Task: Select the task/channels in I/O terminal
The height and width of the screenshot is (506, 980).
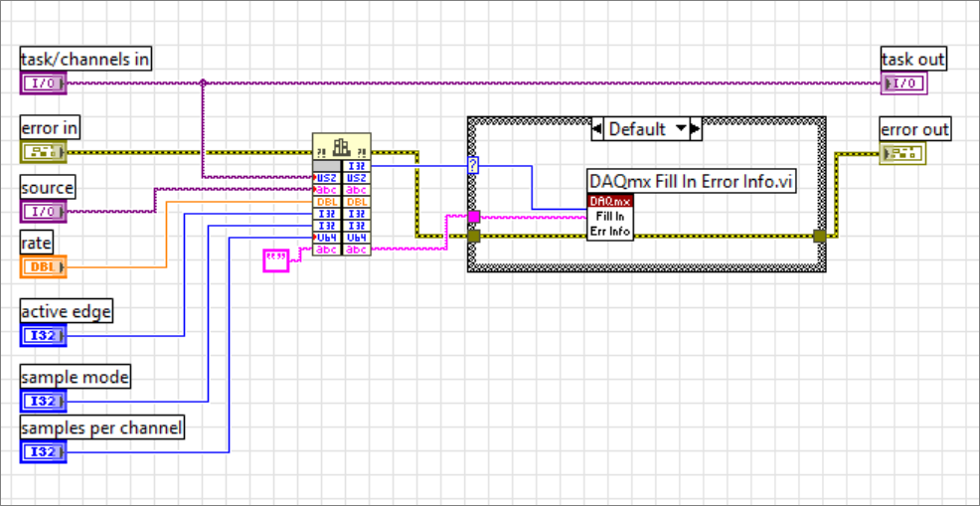Action: [x=43, y=83]
